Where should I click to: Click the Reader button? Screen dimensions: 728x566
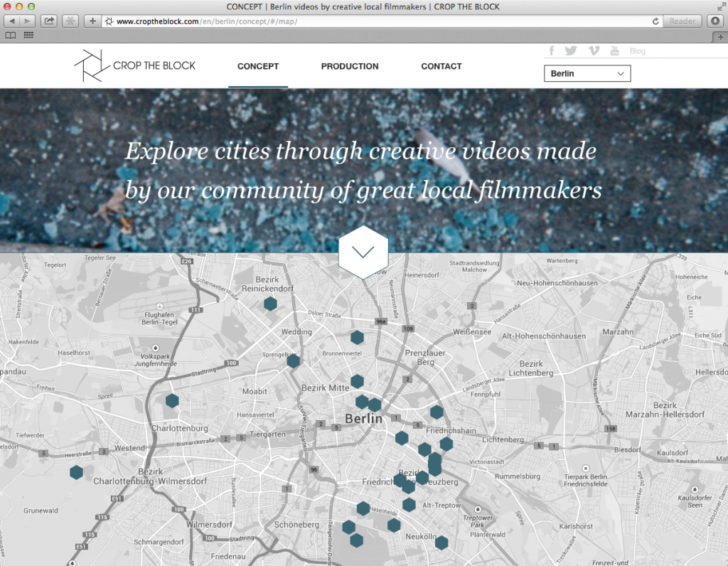pyautogui.click(x=682, y=21)
